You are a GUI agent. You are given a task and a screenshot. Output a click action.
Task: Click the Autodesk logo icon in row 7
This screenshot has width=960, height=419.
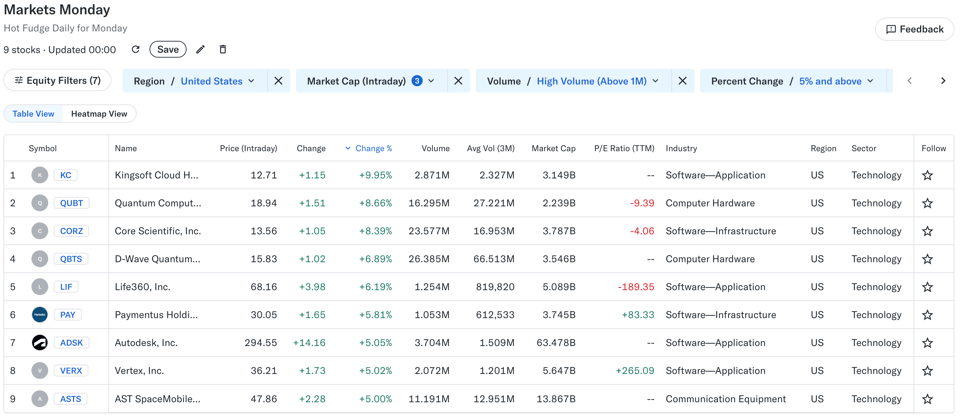click(x=40, y=343)
